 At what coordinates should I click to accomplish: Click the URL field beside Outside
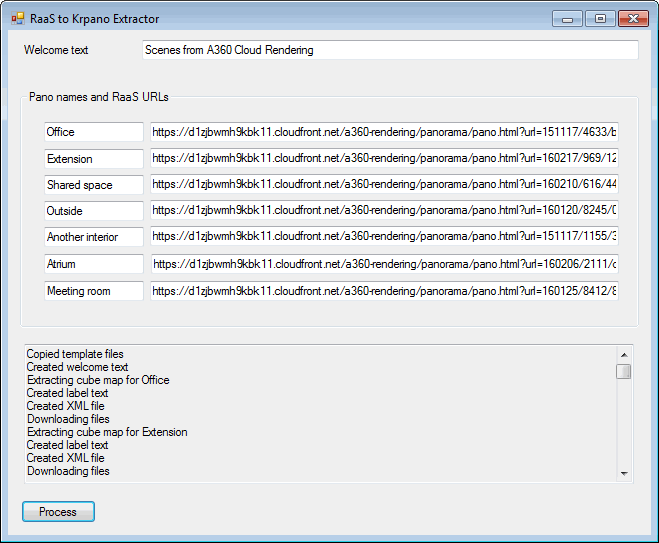pos(384,211)
